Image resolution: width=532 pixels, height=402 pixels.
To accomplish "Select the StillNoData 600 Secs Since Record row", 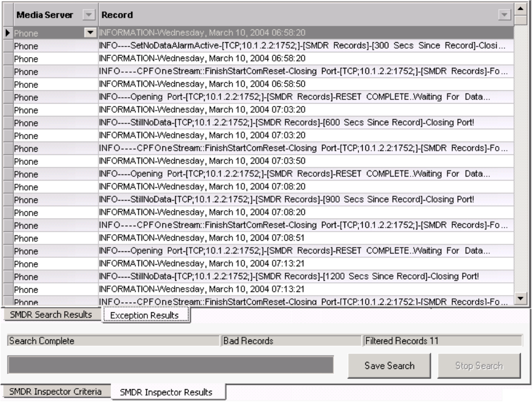I will point(306,122).
